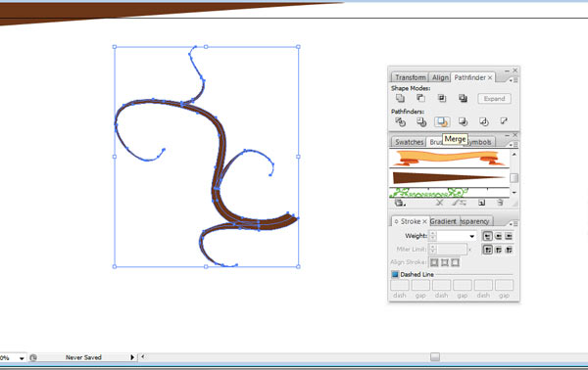
Task: Select the green floral brush
Action: pyautogui.click(x=449, y=193)
